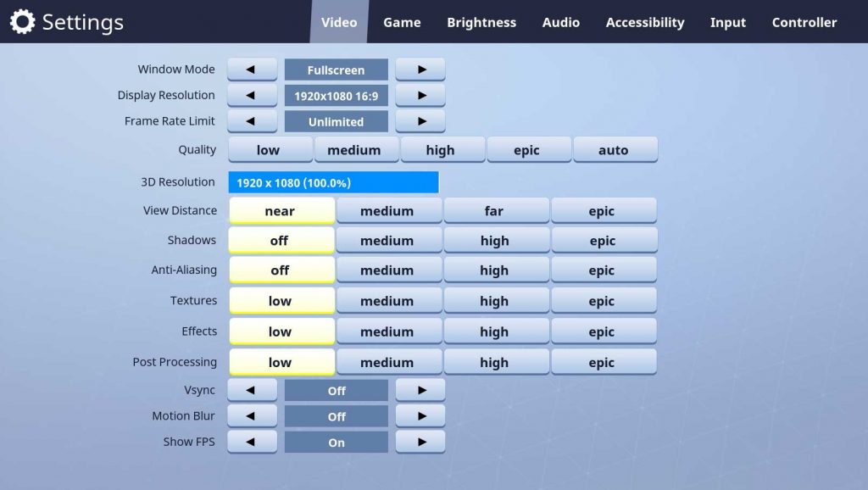Click the Settings gear icon

click(22, 22)
